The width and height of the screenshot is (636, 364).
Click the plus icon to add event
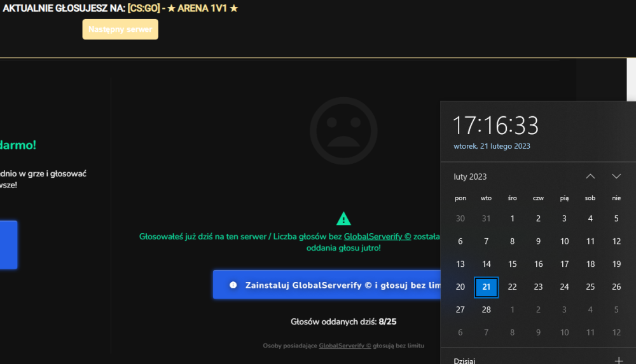click(x=619, y=360)
